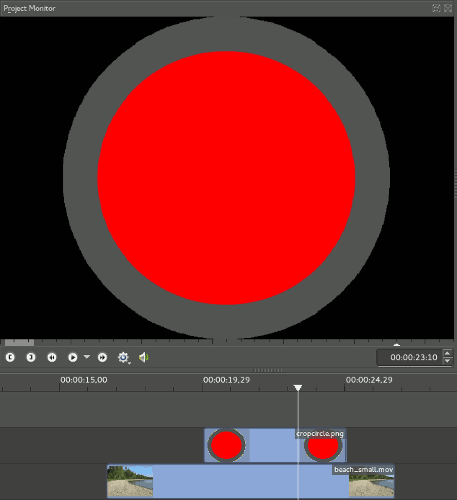Toggle the audio volume speaker icon
Image resolution: width=457 pixels, height=500 pixels.
pos(144,357)
